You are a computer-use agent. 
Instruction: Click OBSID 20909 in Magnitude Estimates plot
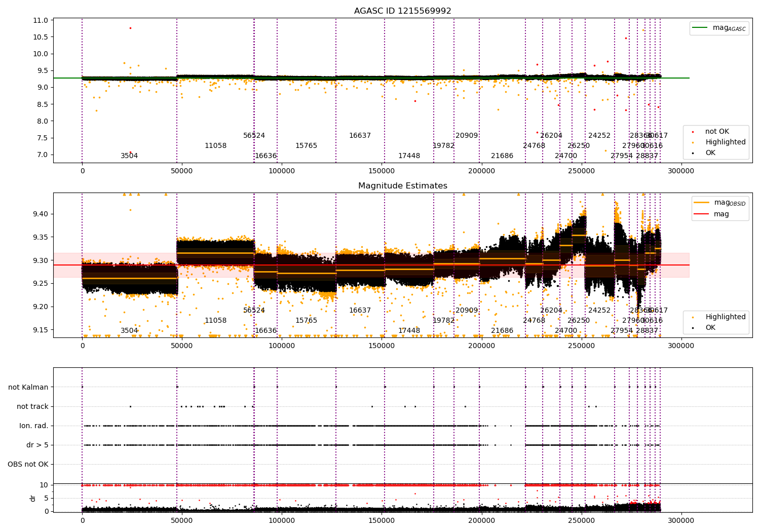[467, 311]
